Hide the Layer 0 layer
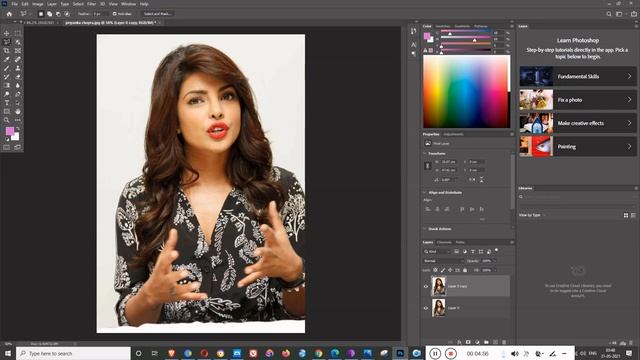This screenshot has height=360, width=640. 426,308
